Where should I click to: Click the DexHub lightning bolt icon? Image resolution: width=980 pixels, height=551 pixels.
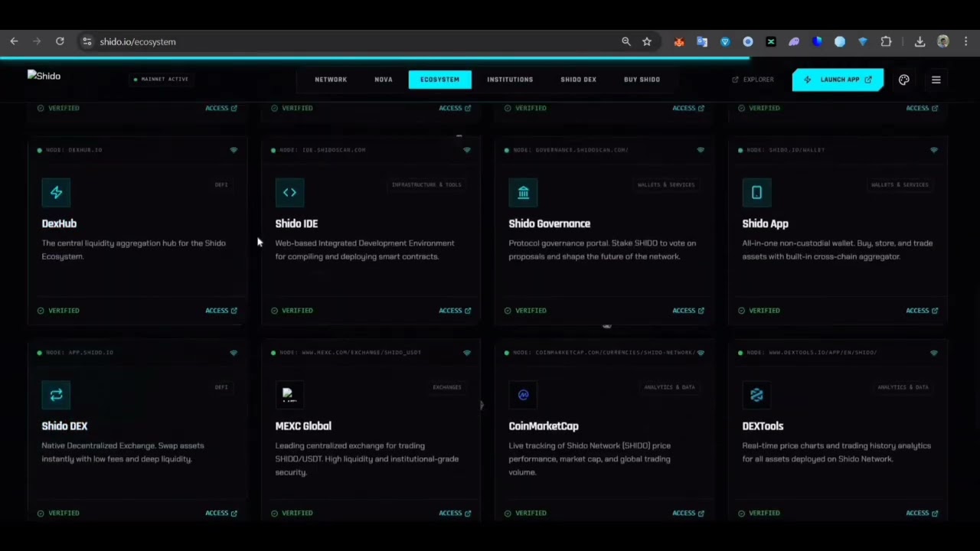coord(56,193)
